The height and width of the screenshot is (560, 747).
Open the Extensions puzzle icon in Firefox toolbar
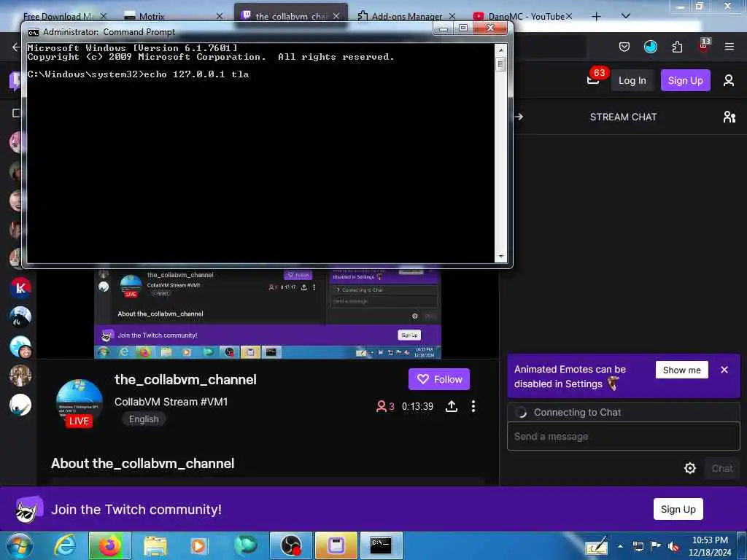click(x=677, y=47)
